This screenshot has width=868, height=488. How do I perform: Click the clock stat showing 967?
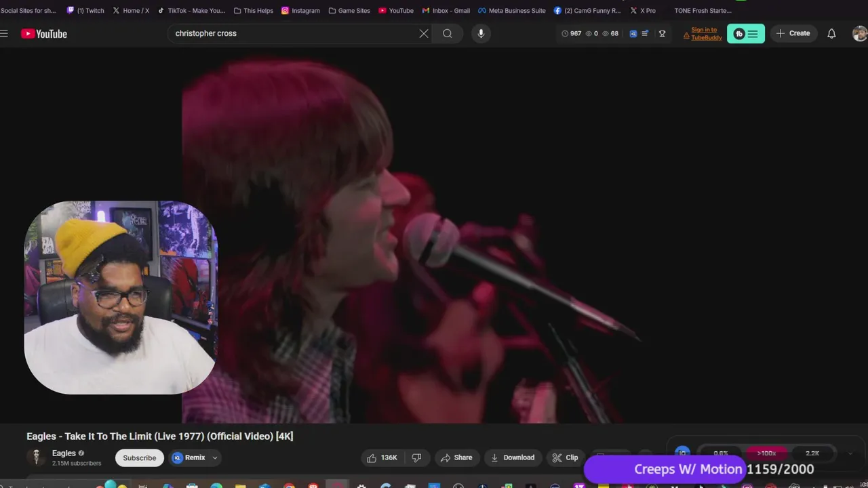[571, 33]
